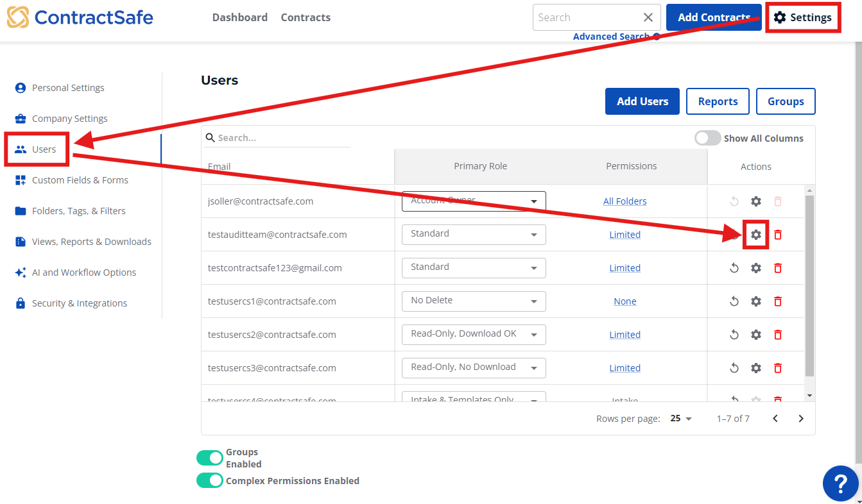Click the Groups button
This screenshot has width=862, height=504.
(x=786, y=101)
